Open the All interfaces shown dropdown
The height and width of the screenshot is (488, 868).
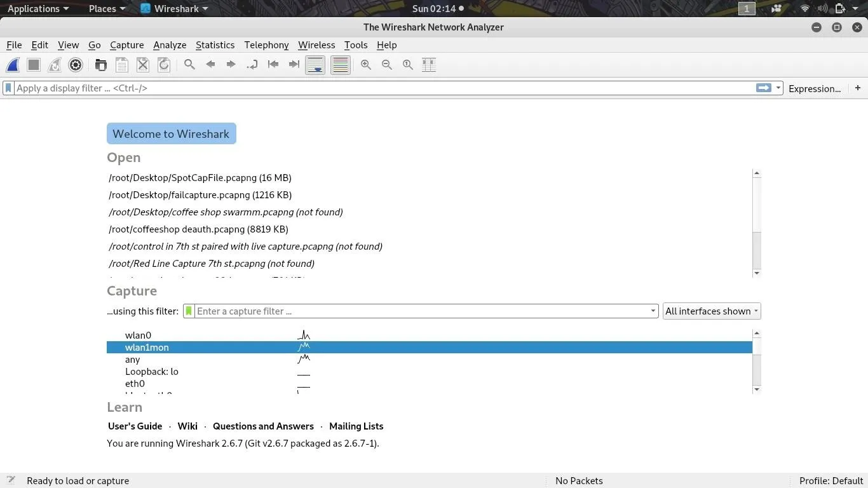(x=712, y=311)
